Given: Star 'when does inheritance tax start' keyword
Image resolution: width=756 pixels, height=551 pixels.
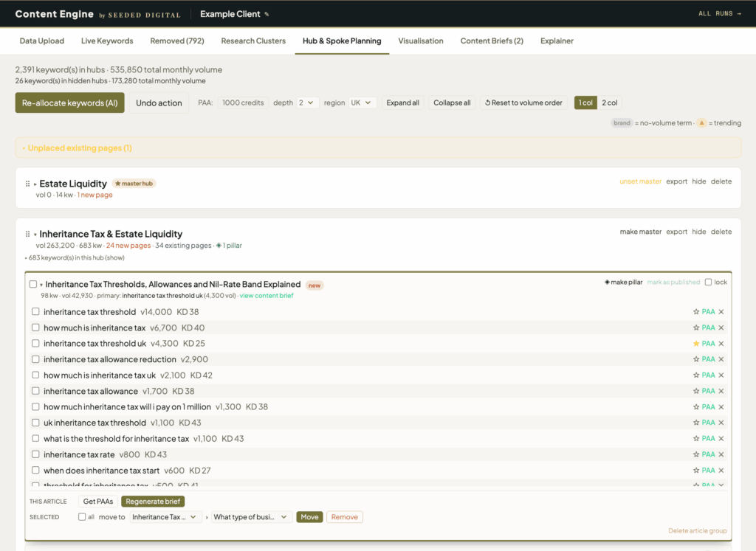Looking at the screenshot, I should 695,471.
